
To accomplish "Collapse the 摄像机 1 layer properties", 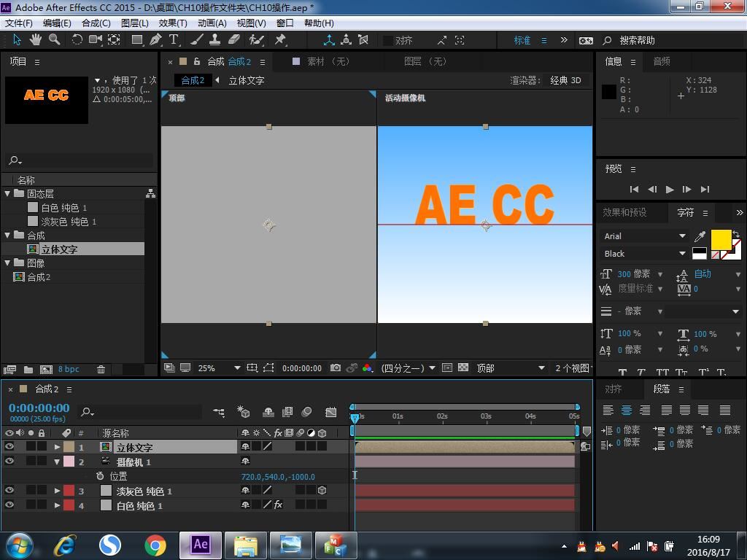I will tap(57, 462).
